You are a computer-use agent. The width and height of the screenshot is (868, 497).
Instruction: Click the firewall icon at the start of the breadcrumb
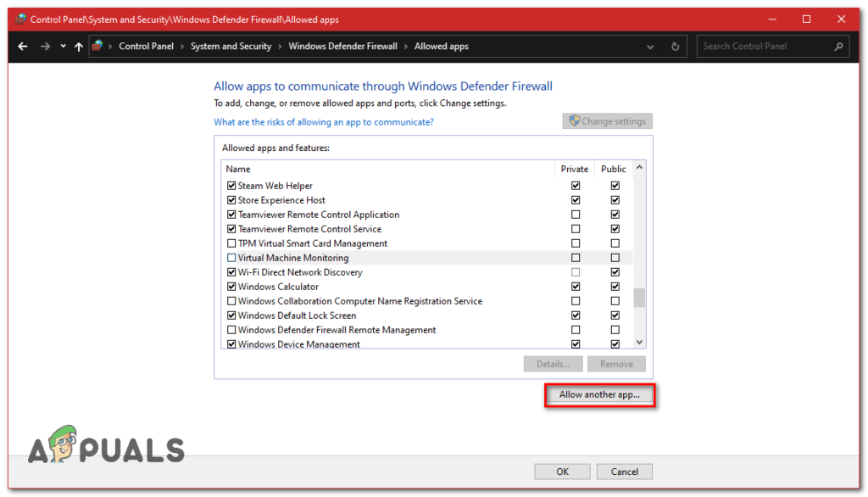pos(97,46)
